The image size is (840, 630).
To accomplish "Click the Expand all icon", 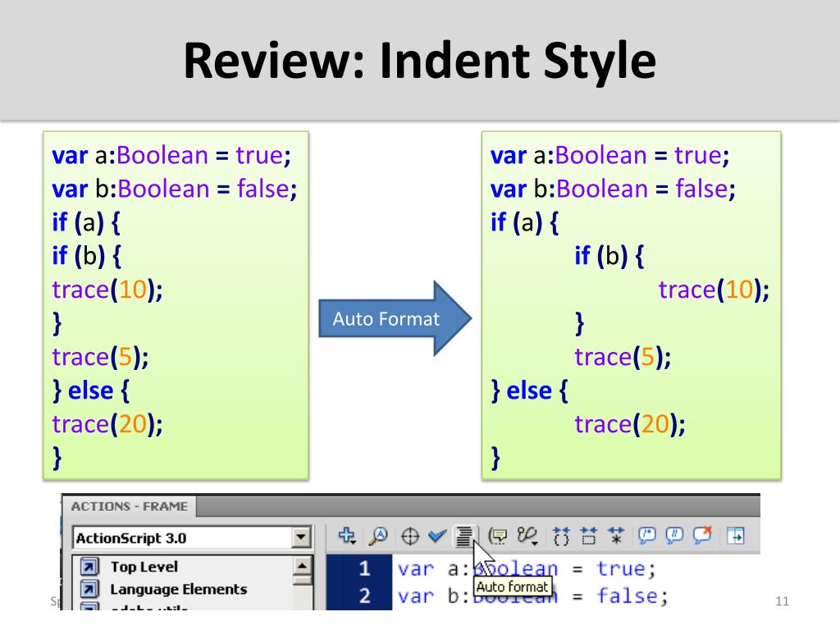I will click(616, 536).
